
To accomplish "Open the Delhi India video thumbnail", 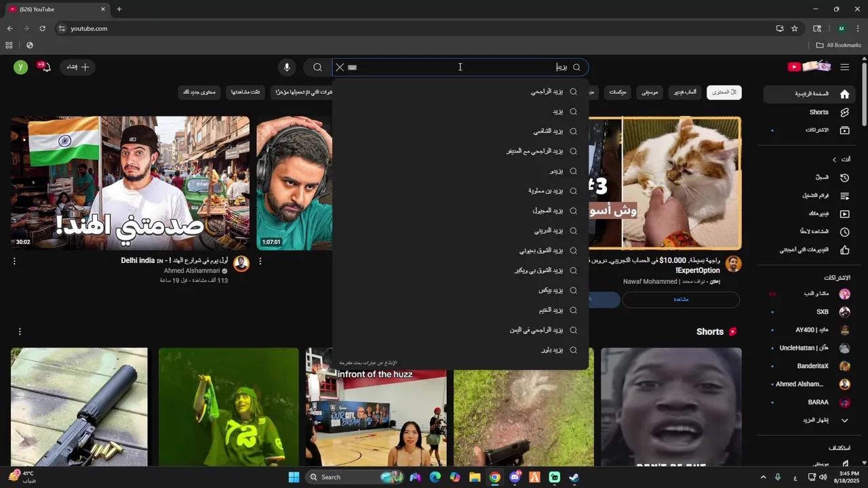I will coord(130,183).
